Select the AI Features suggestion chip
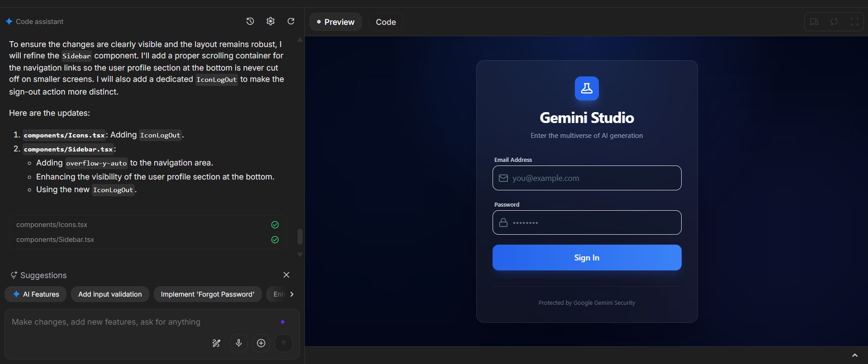The width and height of the screenshot is (868, 364). pos(36,294)
